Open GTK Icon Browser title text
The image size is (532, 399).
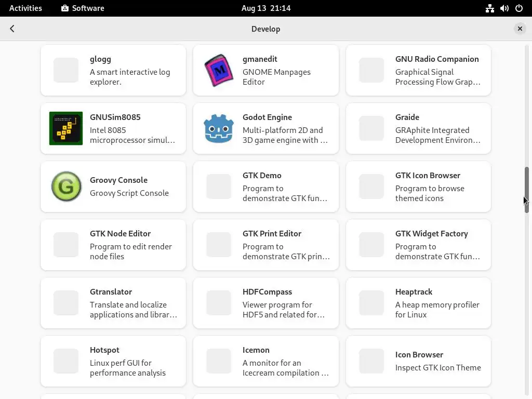coord(428,176)
